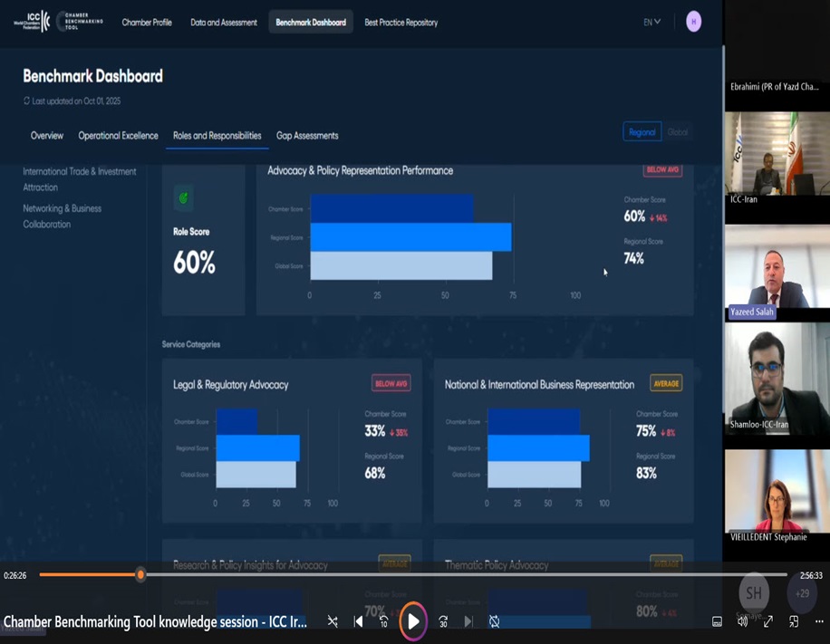Open the Operational Excellence tab
This screenshot has height=644, width=830.
pyautogui.click(x=118, y=136)
